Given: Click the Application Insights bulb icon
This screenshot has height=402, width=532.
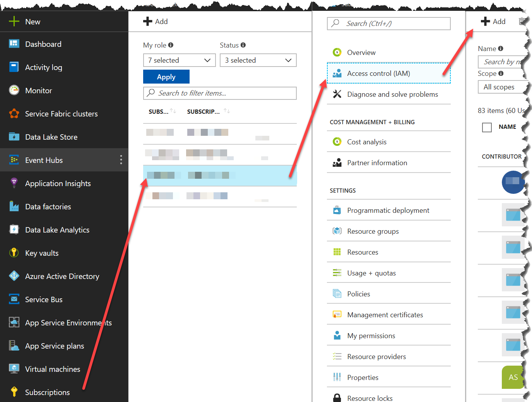Looking at the screenshot, I should coord(14,183).
